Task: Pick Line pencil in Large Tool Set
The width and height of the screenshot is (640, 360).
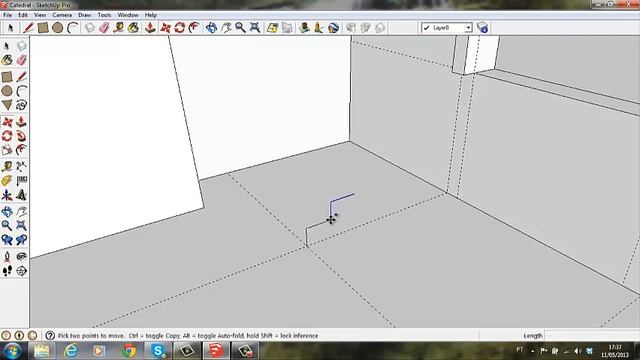Action: click(x=21, y=77)
